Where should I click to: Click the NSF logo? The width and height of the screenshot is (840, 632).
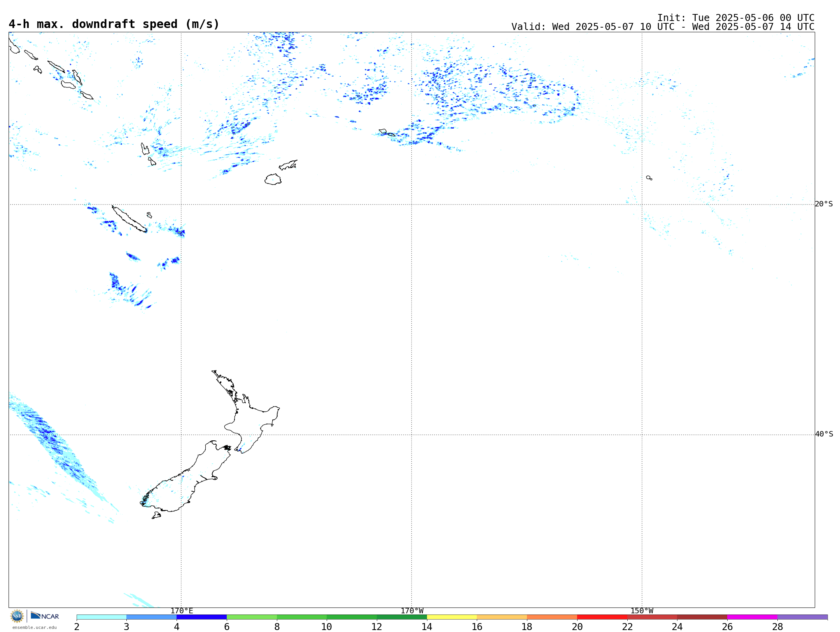(17, 616)
